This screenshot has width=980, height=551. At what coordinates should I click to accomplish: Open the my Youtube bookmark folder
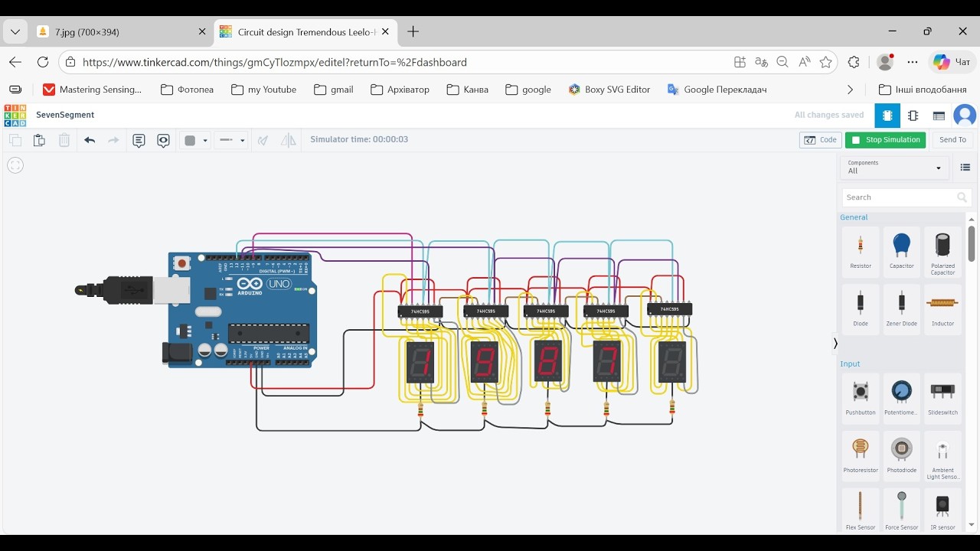264,90
